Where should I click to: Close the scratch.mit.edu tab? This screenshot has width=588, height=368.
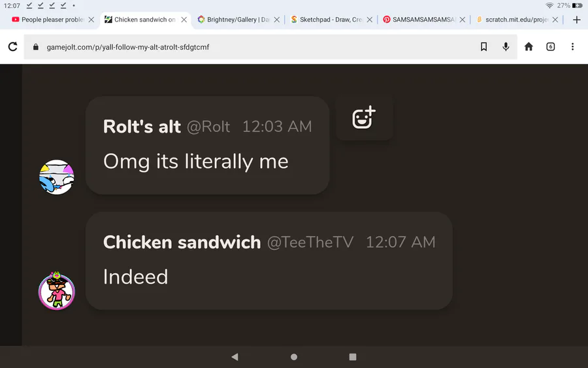point(555,20)
